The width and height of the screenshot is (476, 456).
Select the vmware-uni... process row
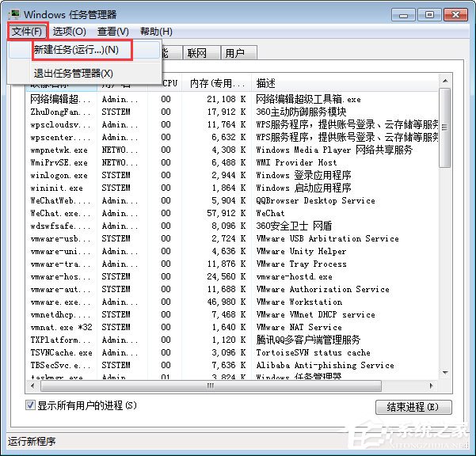[232, 251]
